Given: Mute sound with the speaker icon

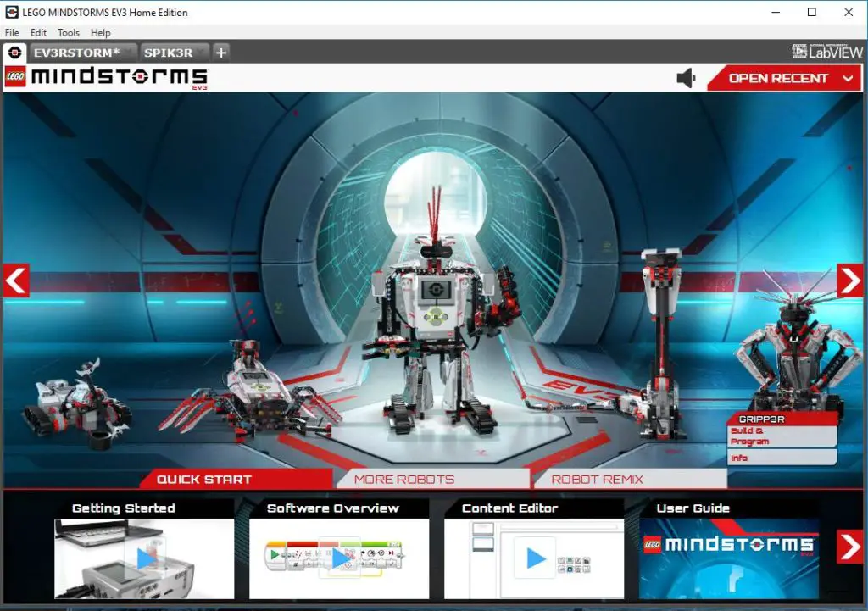Looking at the screenshot, I should 687,78.
